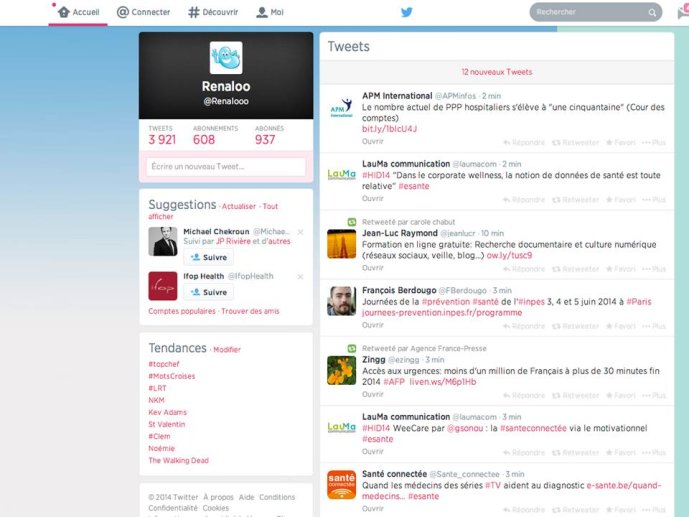Load 12 nouveaux Tweets
The image size is (689, 517).
497,72
